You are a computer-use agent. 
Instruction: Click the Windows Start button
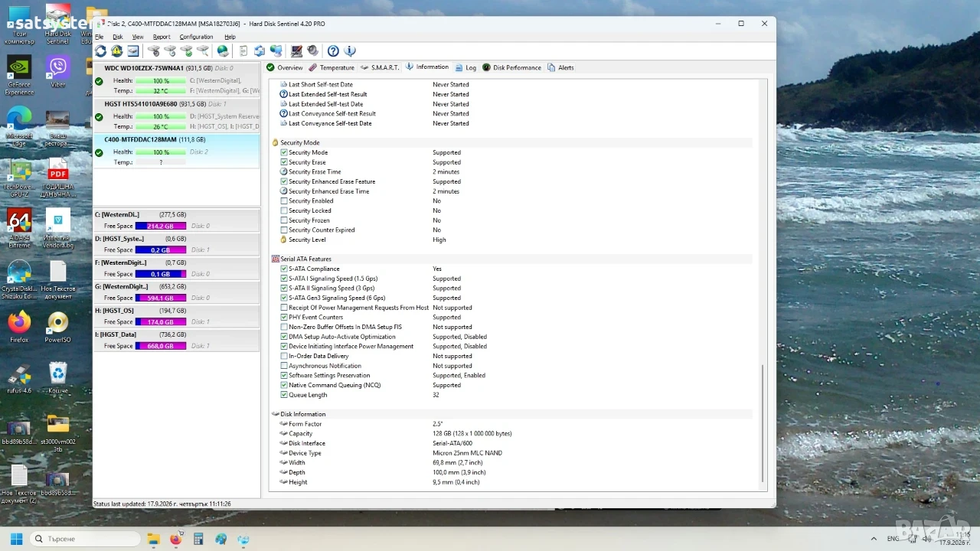tap(16, 539)
